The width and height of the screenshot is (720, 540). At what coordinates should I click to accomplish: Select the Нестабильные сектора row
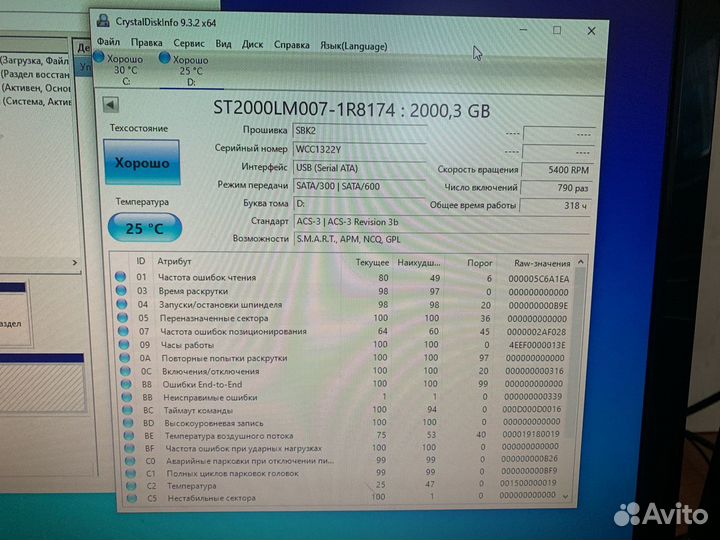[x=343, y=497]
